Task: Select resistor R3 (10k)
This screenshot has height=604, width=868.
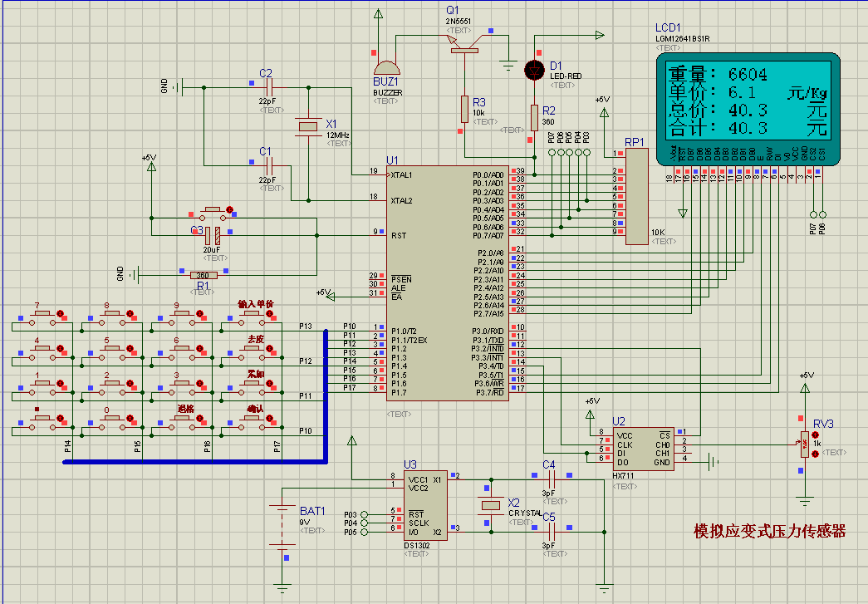Action: (x=464, y=109)
